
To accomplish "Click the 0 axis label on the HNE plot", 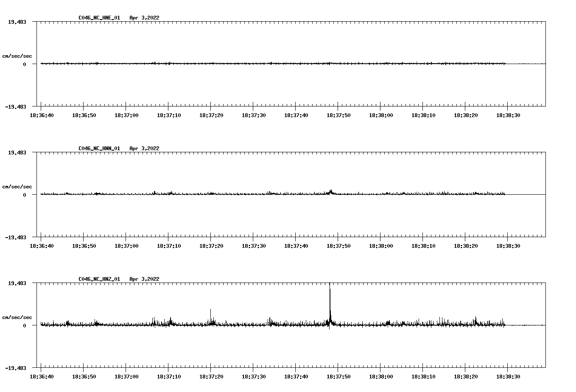I will point(25,64).
